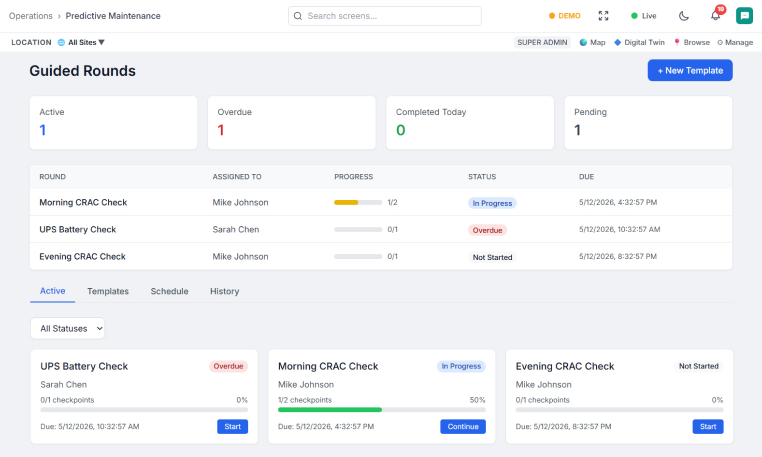762x457 pixels.
Task: Switch to the Templates tab
Action: pyautogui.click(x=108, y=291)
